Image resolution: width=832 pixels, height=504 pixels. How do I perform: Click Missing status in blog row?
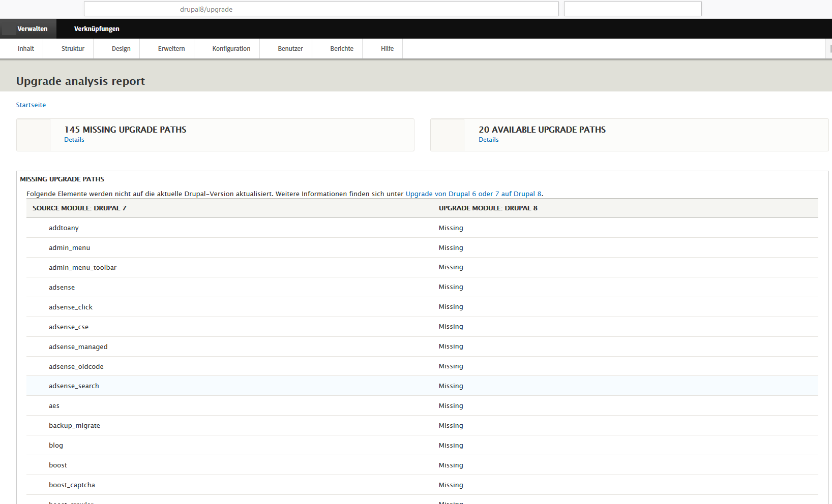click(451, 446)
